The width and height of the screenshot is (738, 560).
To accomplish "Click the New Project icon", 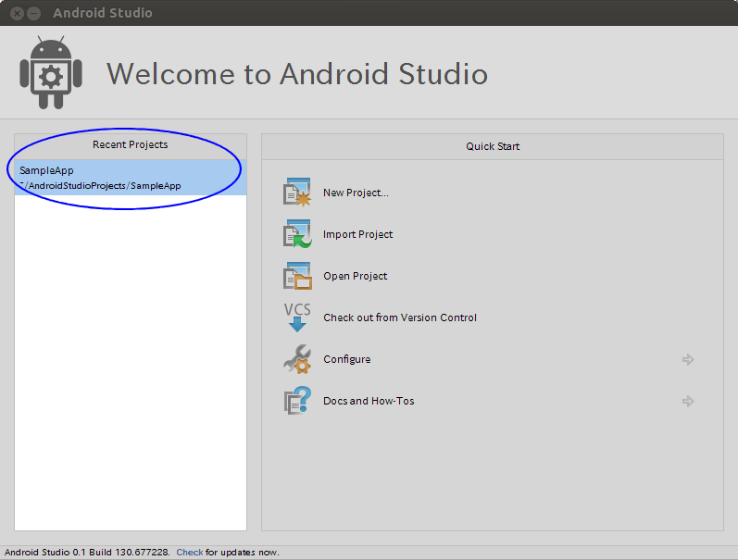I will click(x=297, y=192).
